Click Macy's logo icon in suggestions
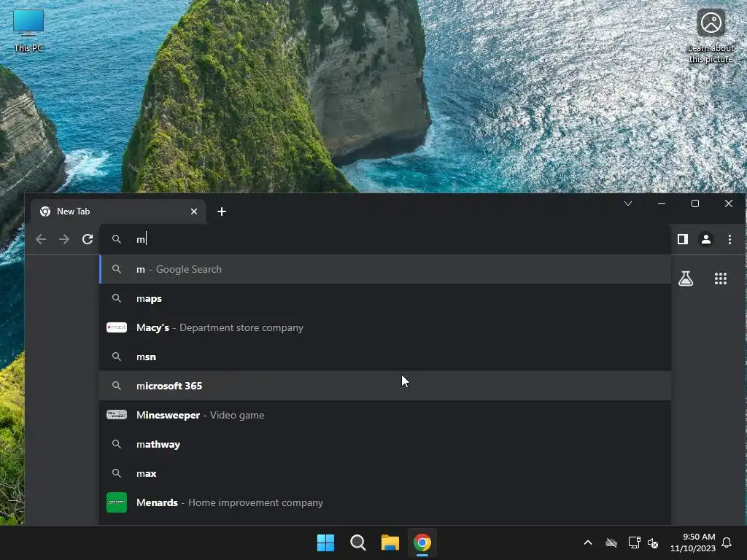The image size is (747, 560). point(117,327)
